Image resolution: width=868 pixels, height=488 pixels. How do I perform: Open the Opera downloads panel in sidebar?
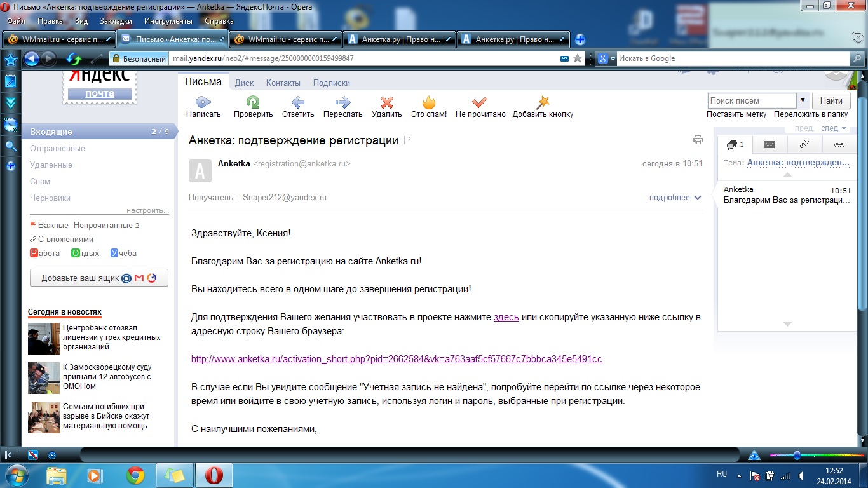click(11, 103)
